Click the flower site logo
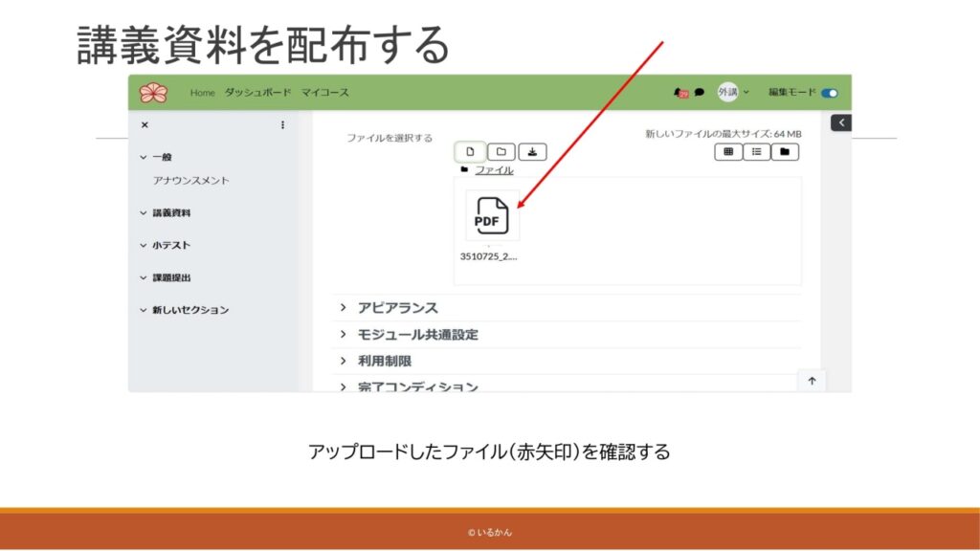The width and height of the screenshot is (980, 551). [153, 93]
